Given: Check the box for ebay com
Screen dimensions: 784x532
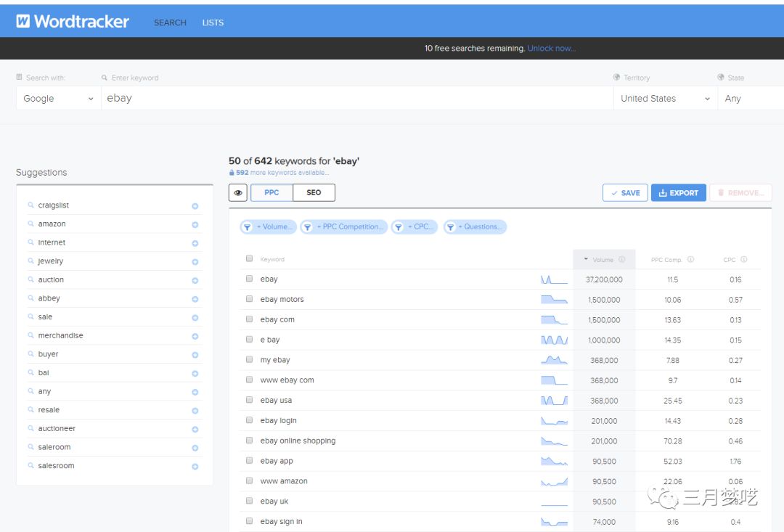Looking at the screenshot, I should (249, 319).
